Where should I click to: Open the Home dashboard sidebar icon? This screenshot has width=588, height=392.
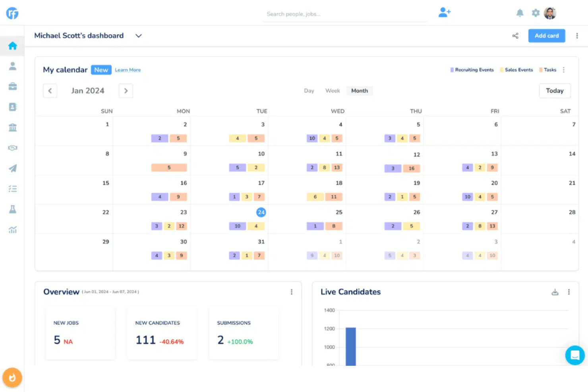[x=13, y=46]
